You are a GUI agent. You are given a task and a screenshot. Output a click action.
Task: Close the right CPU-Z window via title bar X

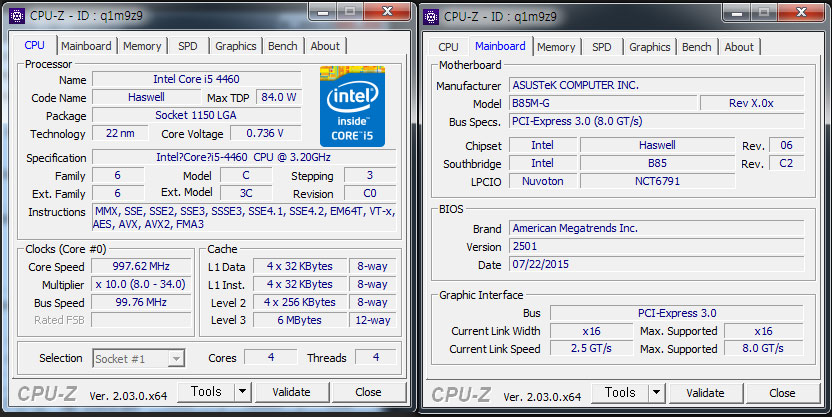(801, 12)
